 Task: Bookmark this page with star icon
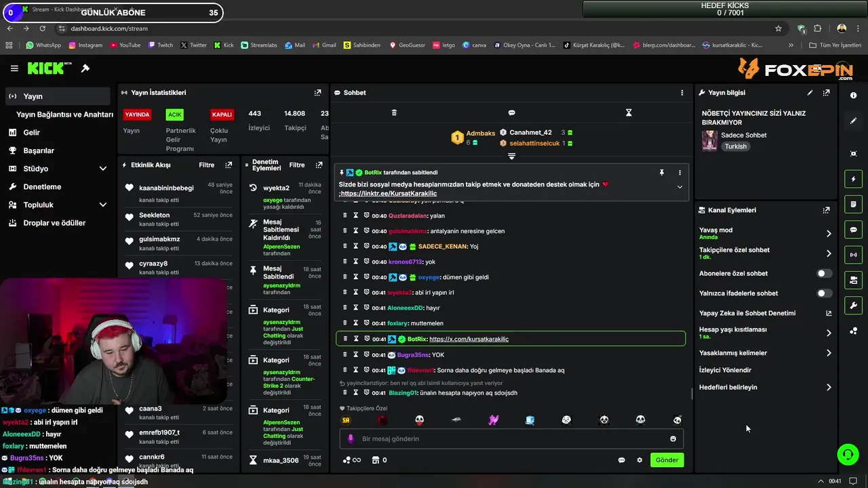(778, 28)
